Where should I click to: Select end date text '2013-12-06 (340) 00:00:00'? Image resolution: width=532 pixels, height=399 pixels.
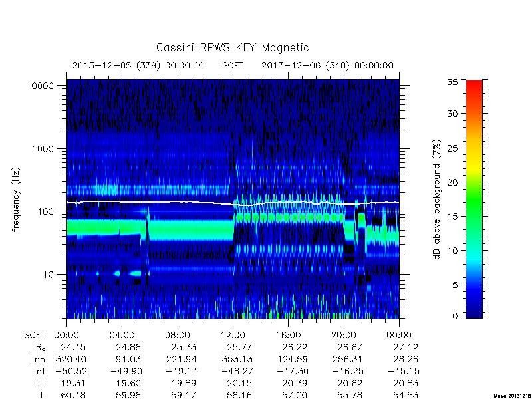[327, 65]
